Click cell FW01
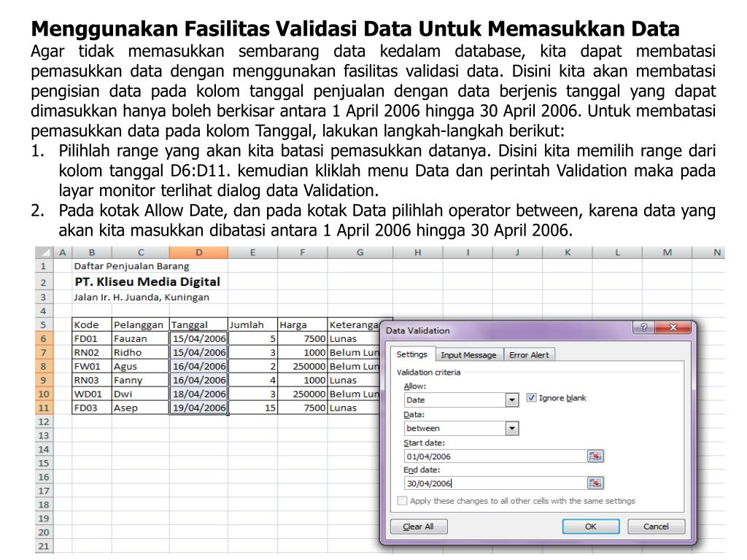The height and width of the screenshot is (560, 747). coord(92,366)
